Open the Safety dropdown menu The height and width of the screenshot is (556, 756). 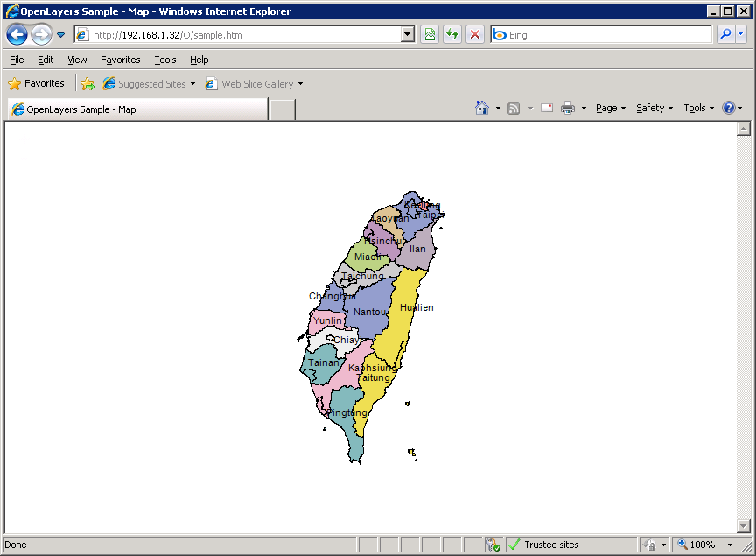click(x=654, y=108)
